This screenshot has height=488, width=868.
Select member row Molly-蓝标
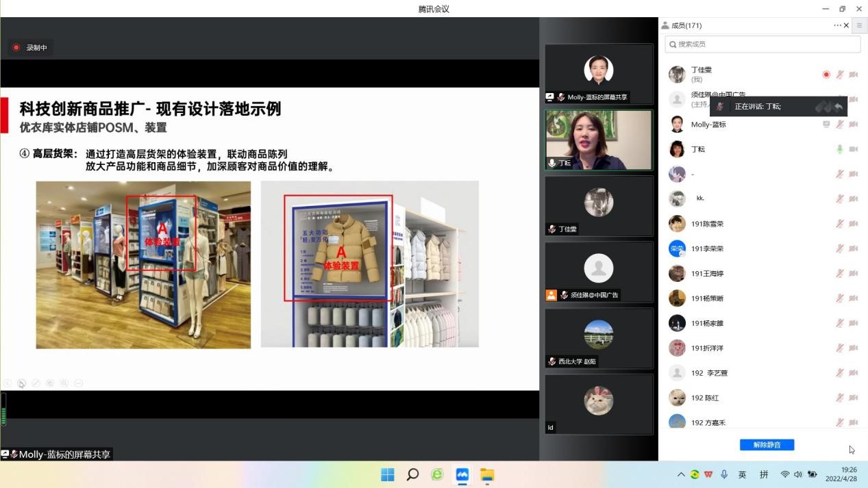click(763, 124)
